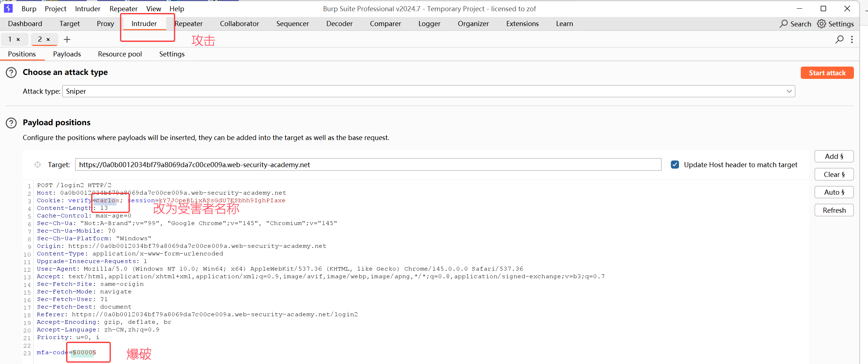Switch to the Dashboard tab
This screenshot has height=364, width=868.
pos(25,24)
